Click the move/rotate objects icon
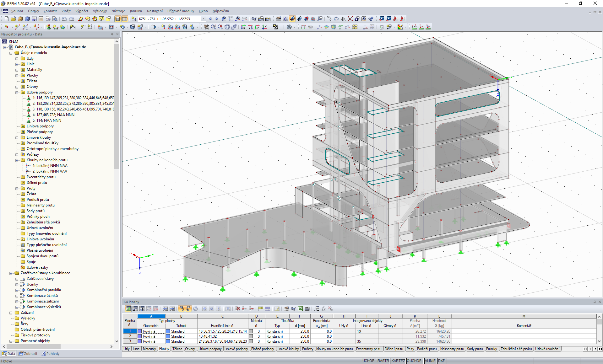The width and height of the screenshot is (603, 364). click(x=329, y=19)
